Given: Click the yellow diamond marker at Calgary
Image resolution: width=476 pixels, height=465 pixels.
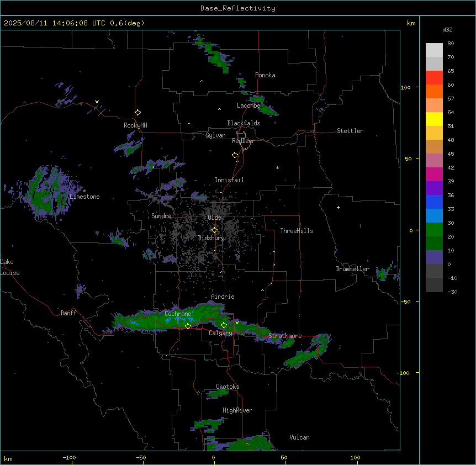Looking at the screenshot, I should [x=224, y=325].
